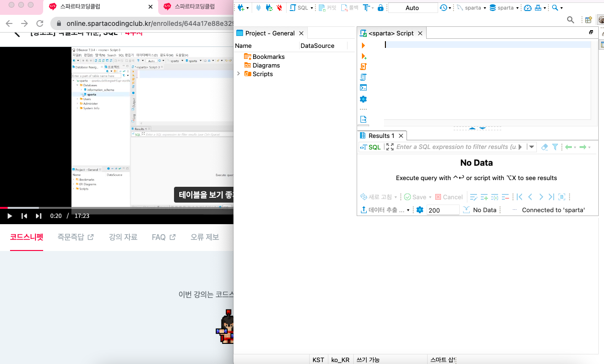
Task: Click the 새로 고침 refresh button
Action: click(x=376, y=197)
